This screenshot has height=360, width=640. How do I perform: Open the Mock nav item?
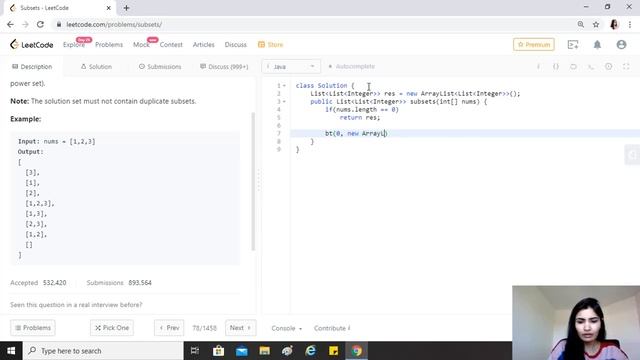tap(141, 44)
